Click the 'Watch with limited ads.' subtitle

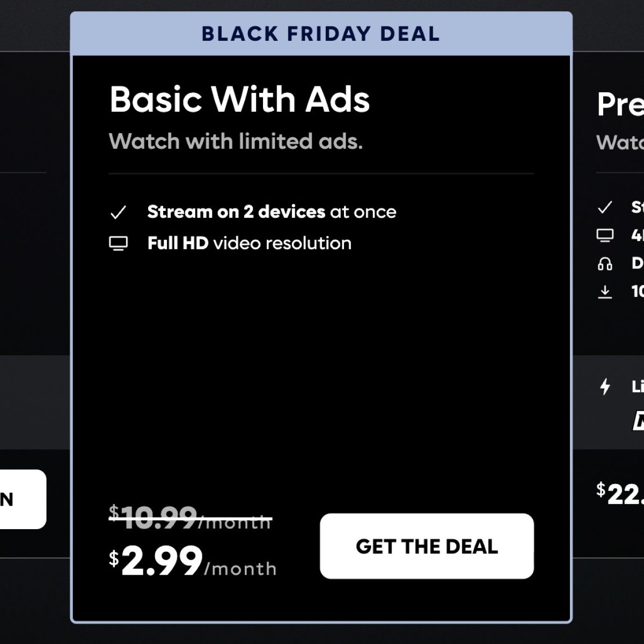(236, 142)
